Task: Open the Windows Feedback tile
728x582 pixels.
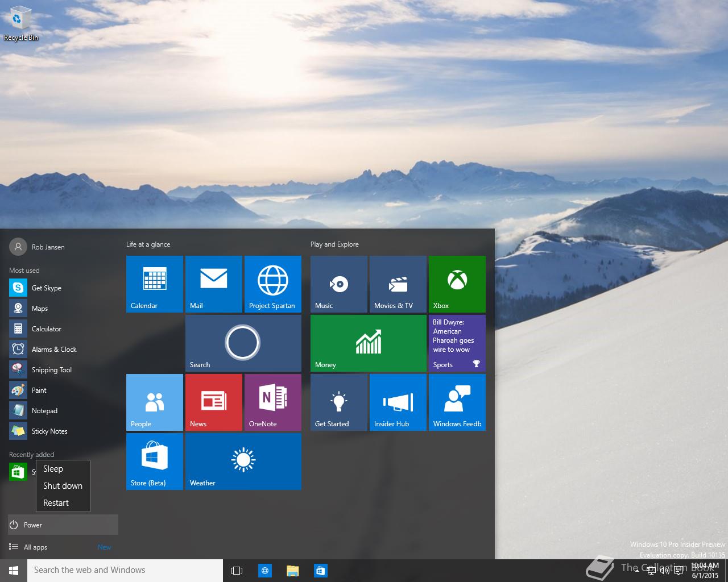Action: tap(457, 402)
